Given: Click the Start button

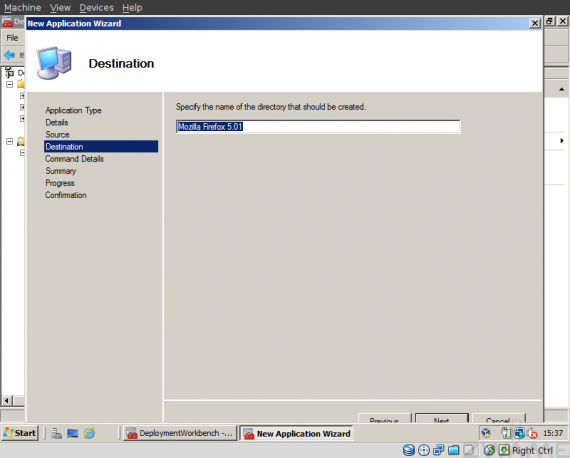Looking at the screenshot, I should coord(20,433).
